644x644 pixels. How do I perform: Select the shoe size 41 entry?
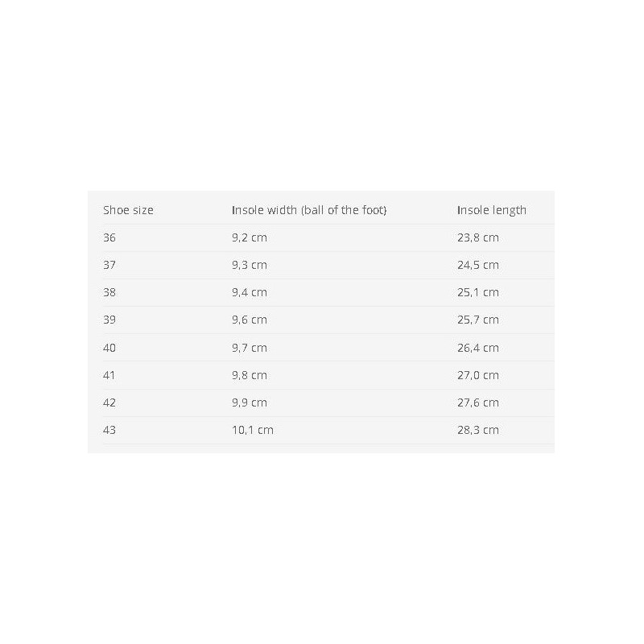[109, 375]
